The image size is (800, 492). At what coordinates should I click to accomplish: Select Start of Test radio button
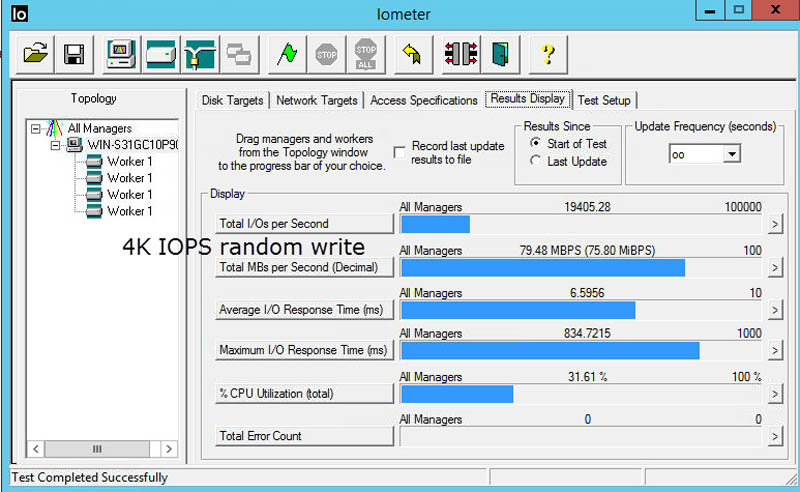535,143
